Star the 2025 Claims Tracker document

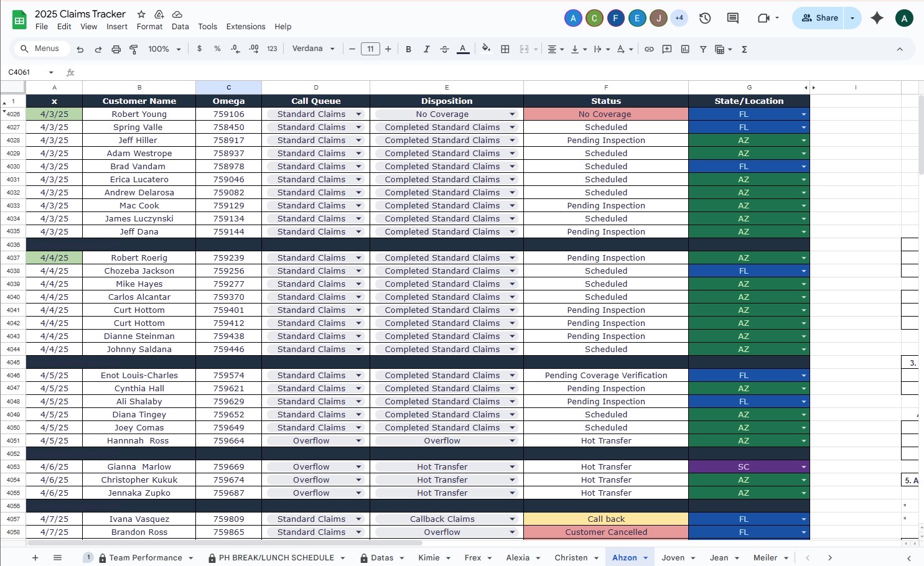click(141, 14)
